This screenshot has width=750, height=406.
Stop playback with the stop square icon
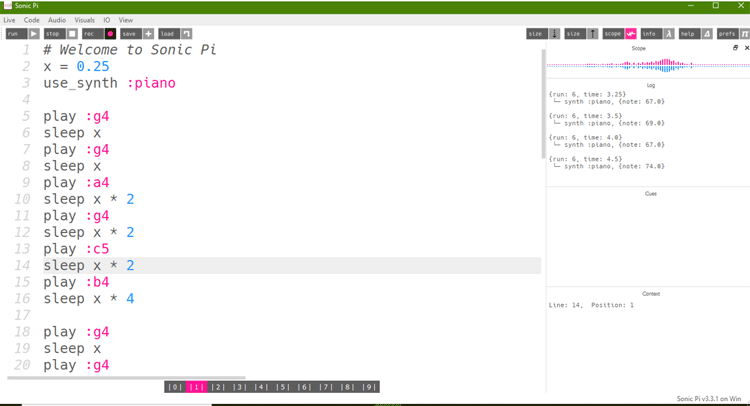pyautogui.click(x=72, y=33)
